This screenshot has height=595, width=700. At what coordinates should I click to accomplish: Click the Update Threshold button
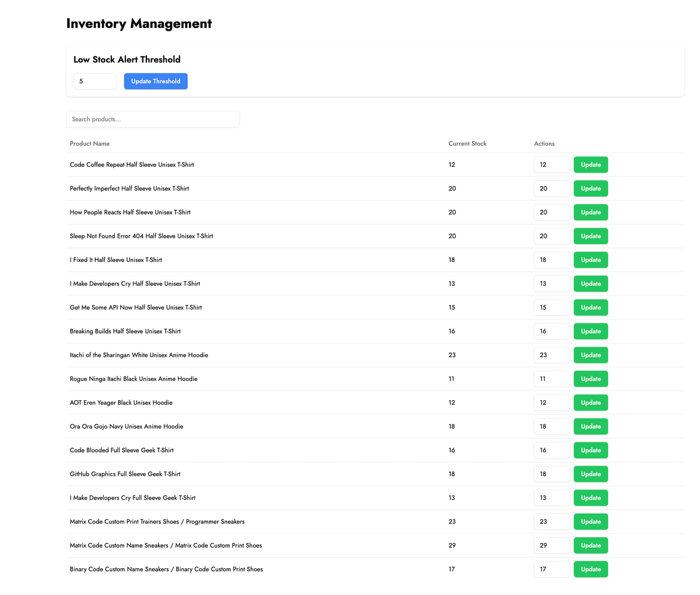[x=156, y=81]
